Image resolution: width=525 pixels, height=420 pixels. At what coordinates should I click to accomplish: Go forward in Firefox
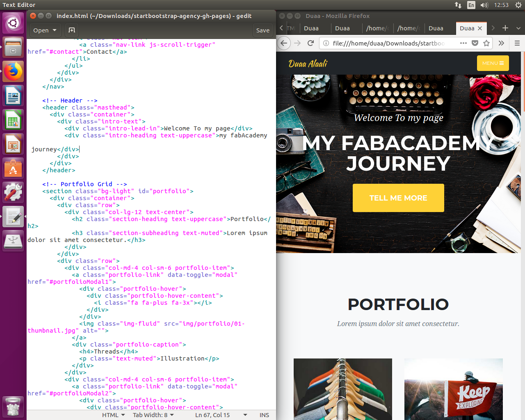pos(297,43)
